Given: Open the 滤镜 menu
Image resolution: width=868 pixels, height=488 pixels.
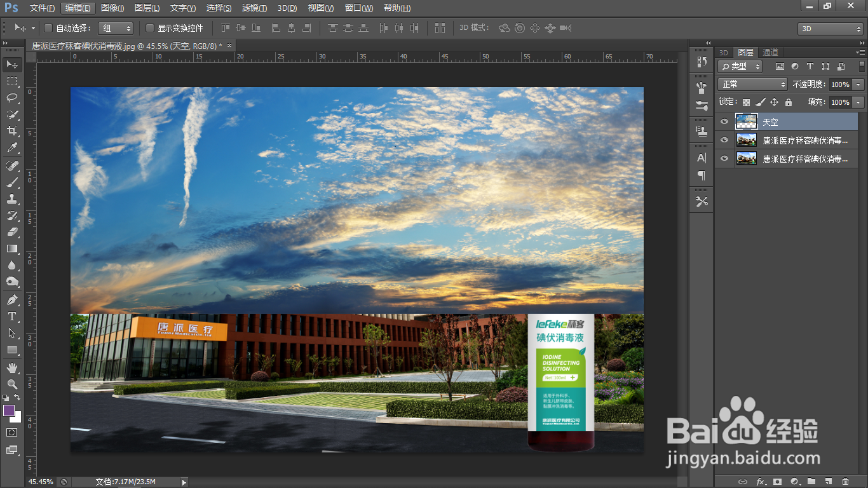Looking at the screenshot, I should coord(254,8).
